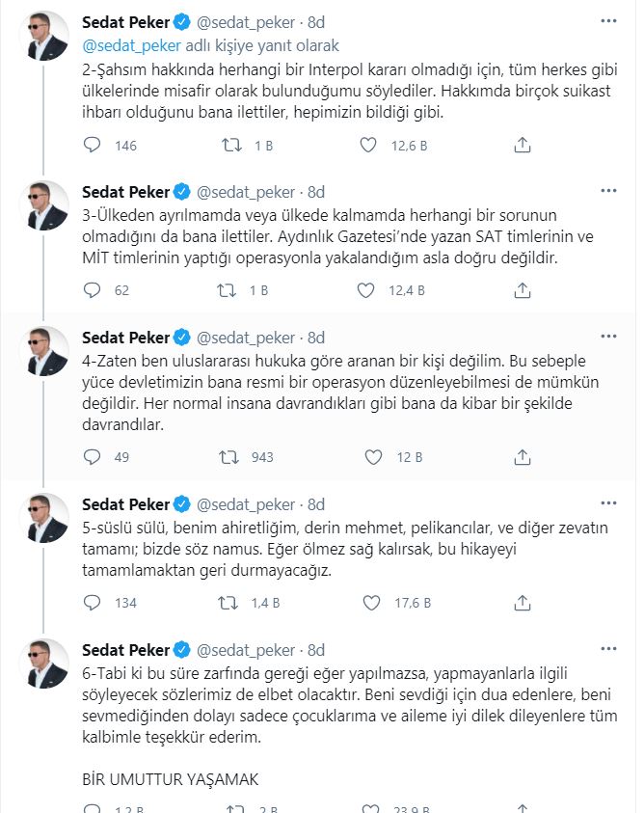The image size is (644, 813).
Task: Like the tweet with 17,6 B likes
Action: pyautogui.click(x=371, y=603)
